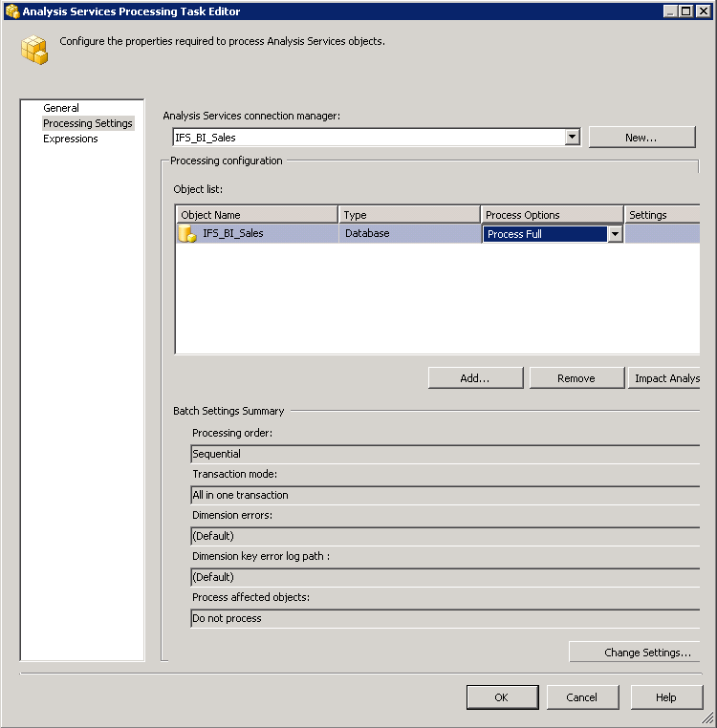Open the Expressions page
Viewport: 717px width, 728px height.
click(x=70, y=139)
